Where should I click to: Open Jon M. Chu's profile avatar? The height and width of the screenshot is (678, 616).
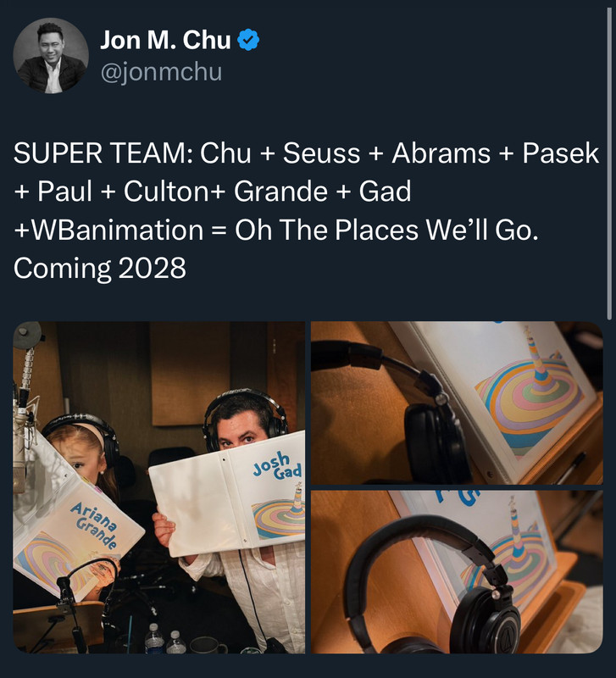point(51,55)
